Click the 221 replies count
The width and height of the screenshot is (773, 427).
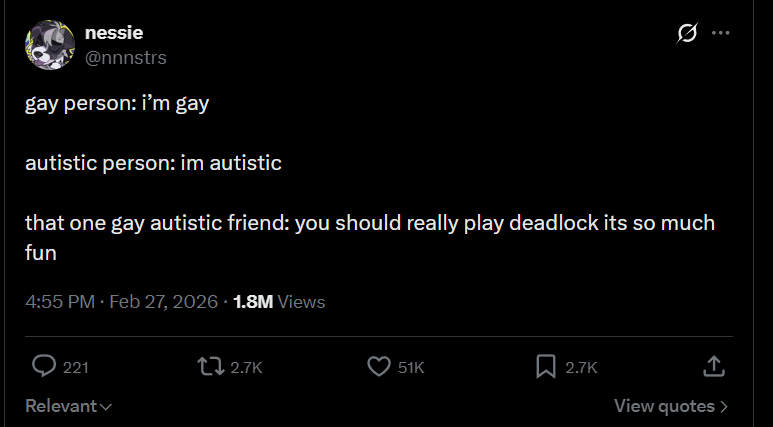76,367
